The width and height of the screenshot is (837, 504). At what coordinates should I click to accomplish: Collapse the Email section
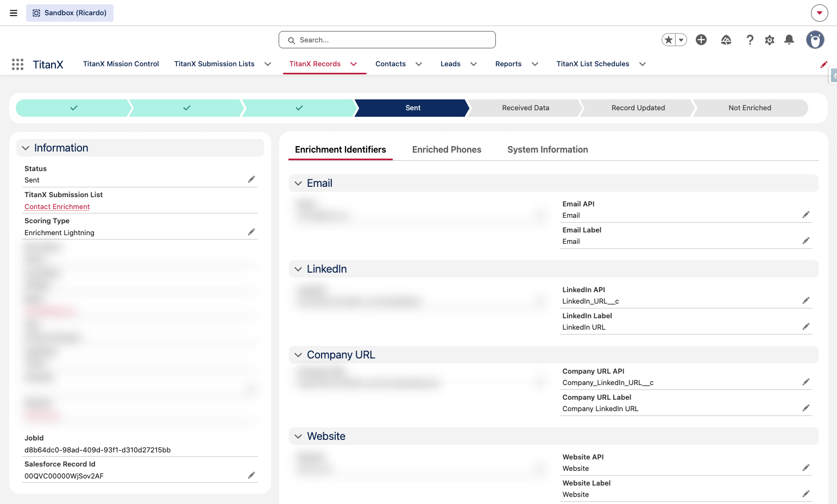553,183
